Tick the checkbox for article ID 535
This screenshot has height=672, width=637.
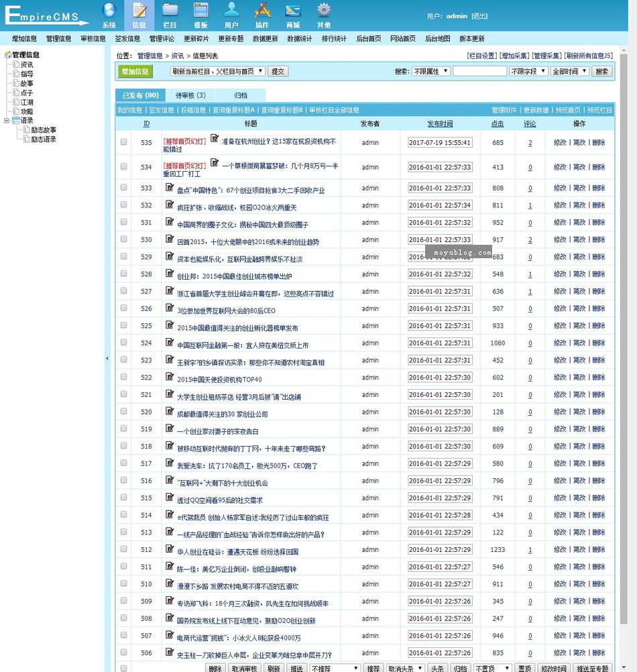[x=124, y=142]
